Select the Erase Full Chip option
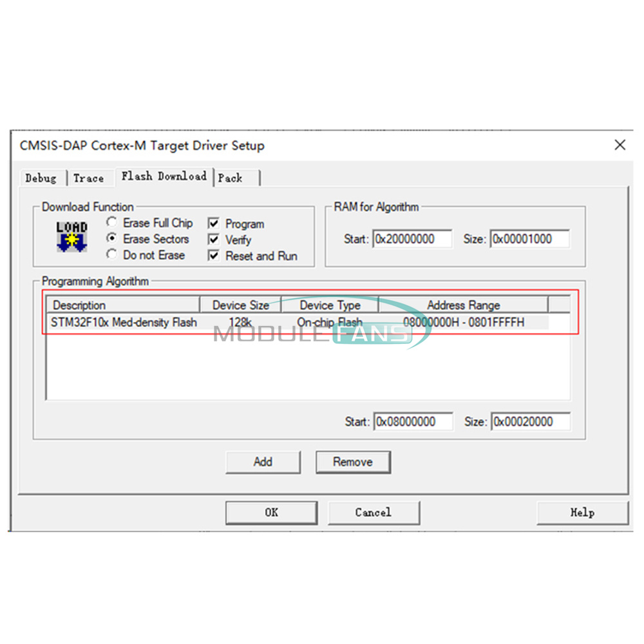The height and width of the screenshot is (644, 644). (x=111, y=222)
